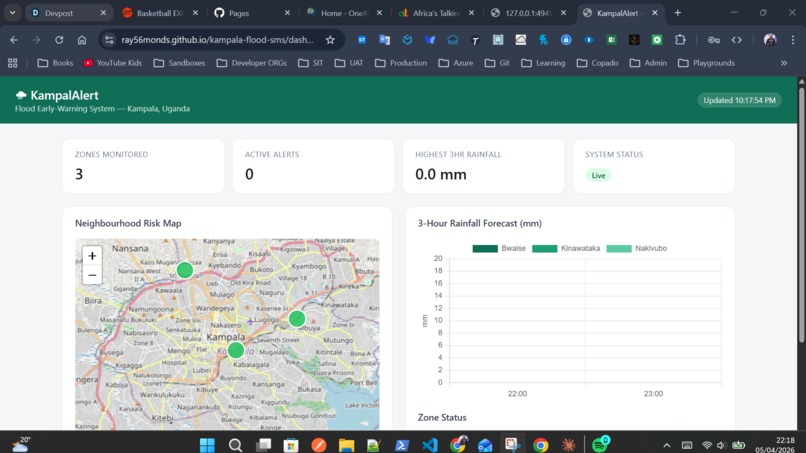Toggle the Bwaise legend swatch in chart
Screen dimensions: 806x453
point(485,248)
